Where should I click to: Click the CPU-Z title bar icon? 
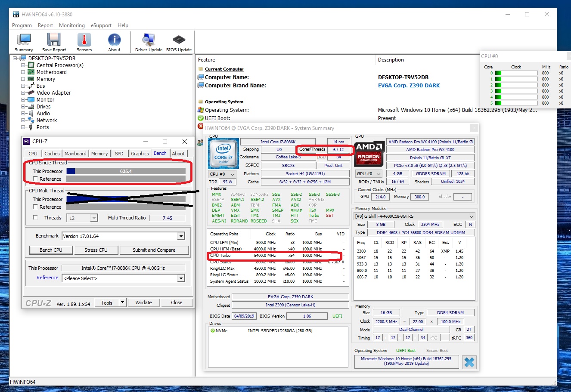click(27, 141)
